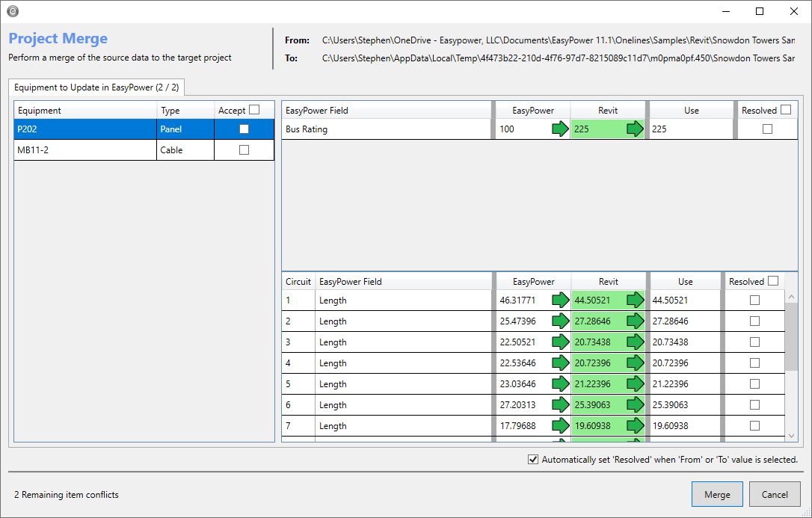Click Revit arrow for circuit 2 Length
Screen dimensions: 812x518
click(x=634, y=321)
